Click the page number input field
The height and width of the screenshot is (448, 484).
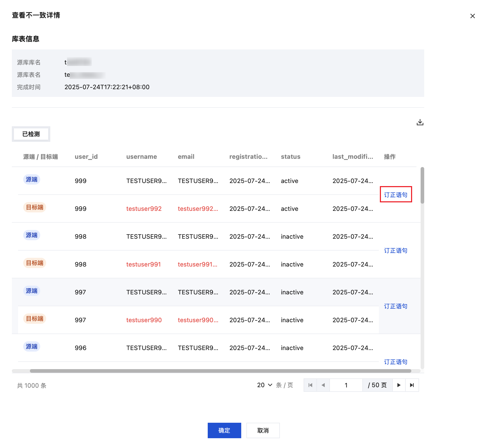346,385
